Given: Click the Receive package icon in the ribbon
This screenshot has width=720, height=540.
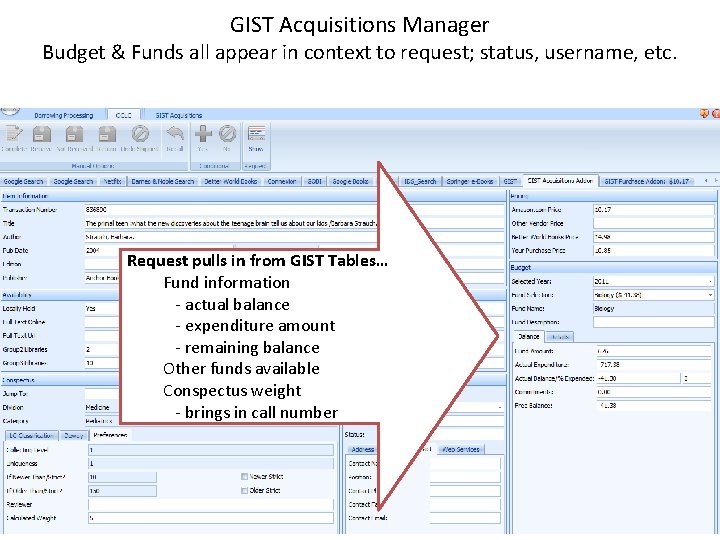Looking at the screenshot, I should (x=41, y=134).
